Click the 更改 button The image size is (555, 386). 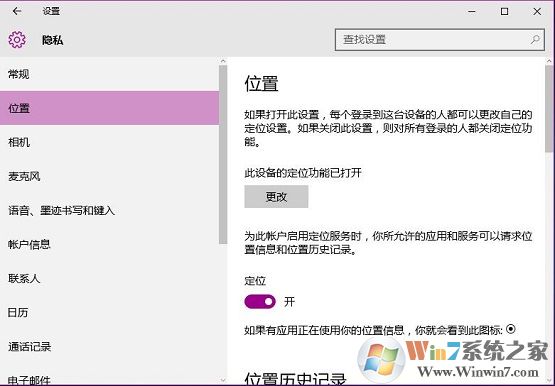coord(276,197)
